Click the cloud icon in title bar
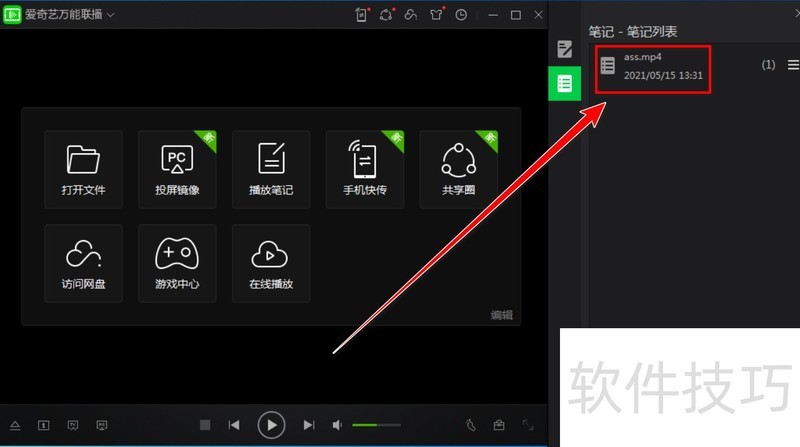This screenshot has width=800, height=447. (411, 15)
